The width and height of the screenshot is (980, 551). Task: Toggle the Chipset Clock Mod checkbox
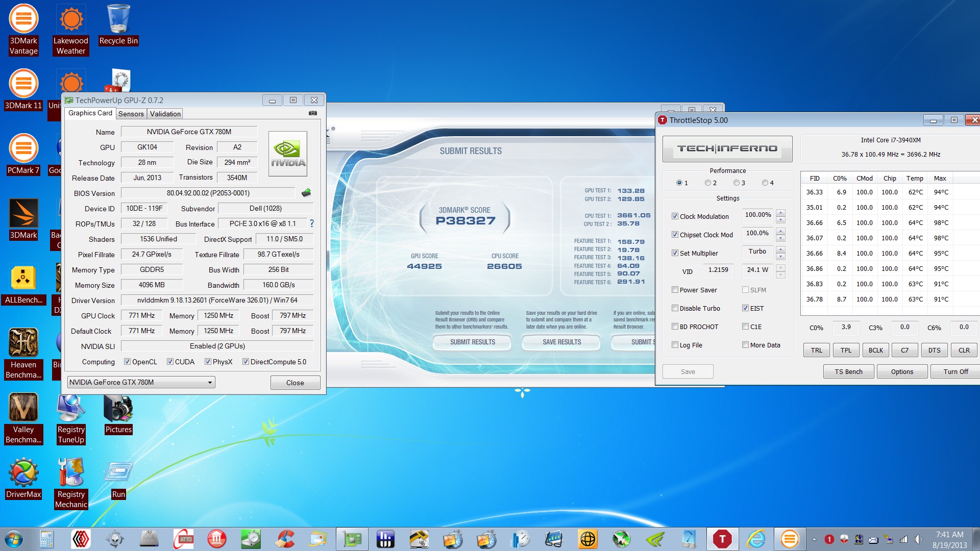pos(675,235)
